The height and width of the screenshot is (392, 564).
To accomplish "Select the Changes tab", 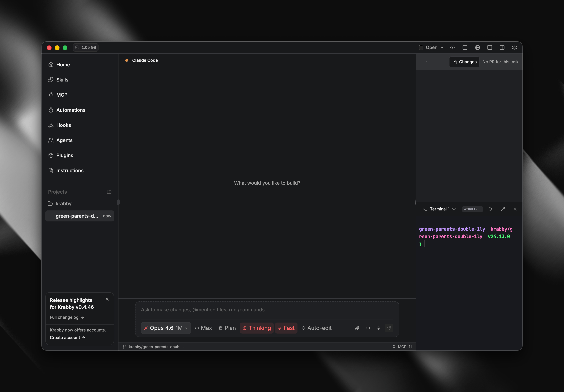I will 464,62.
